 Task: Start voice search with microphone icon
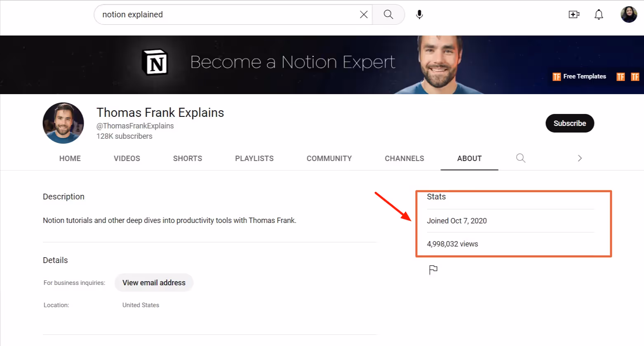[419, 14]
